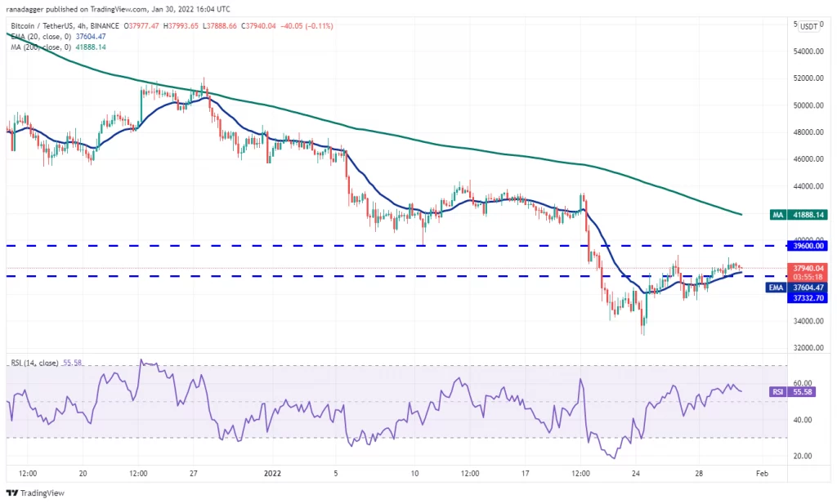The height and width of the screenshot is (504, 837).
Task: Select the RSI (14, close) indicator legend
Action: 34,363
